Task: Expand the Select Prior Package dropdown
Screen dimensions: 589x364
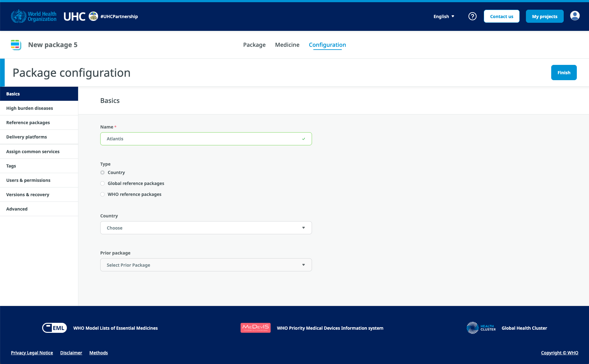Action: point(206,265)
